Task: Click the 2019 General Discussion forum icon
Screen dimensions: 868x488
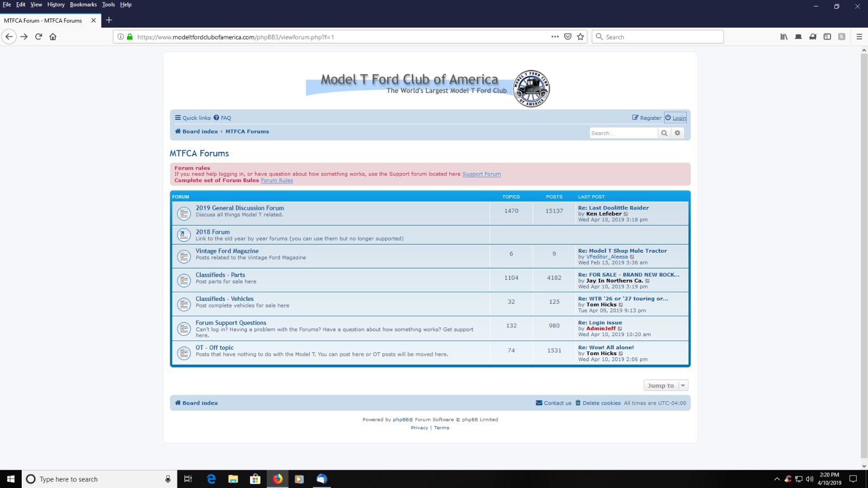Action: 184,214
